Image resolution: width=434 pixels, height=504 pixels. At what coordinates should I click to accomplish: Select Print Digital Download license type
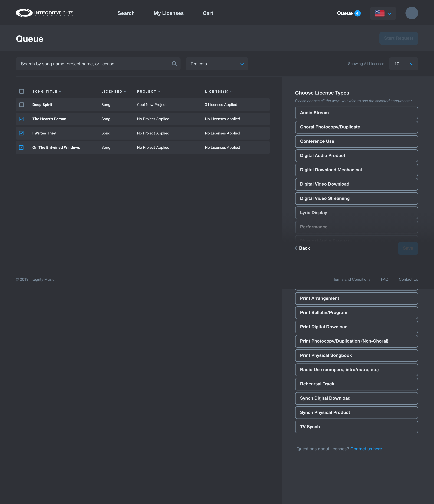pos(356,327)
